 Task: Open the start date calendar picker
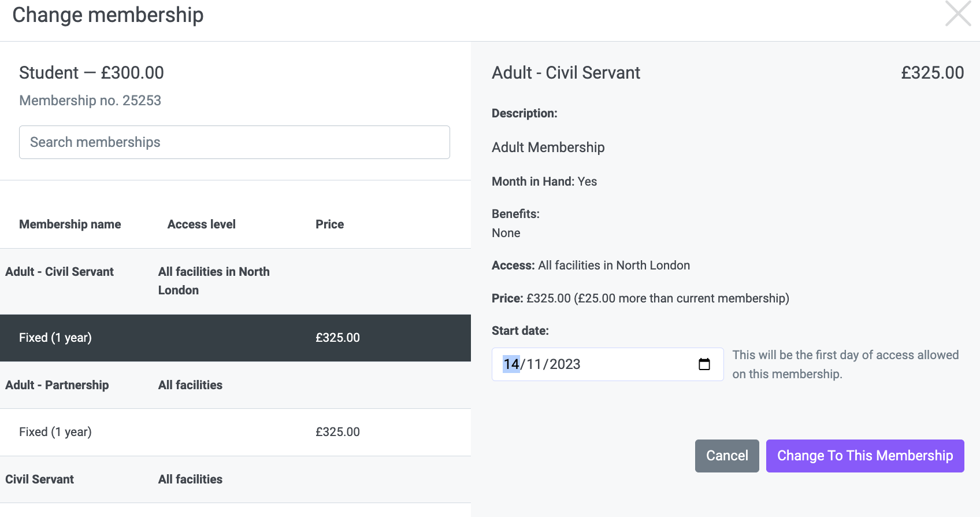[x=704, y=364]
